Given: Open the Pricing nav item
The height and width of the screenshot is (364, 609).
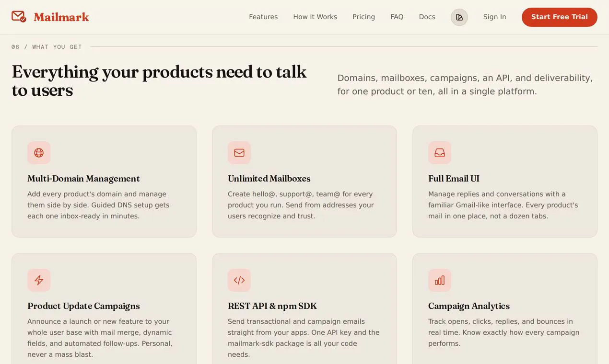Looking at the screenshot, I should (x=364, y=17).
